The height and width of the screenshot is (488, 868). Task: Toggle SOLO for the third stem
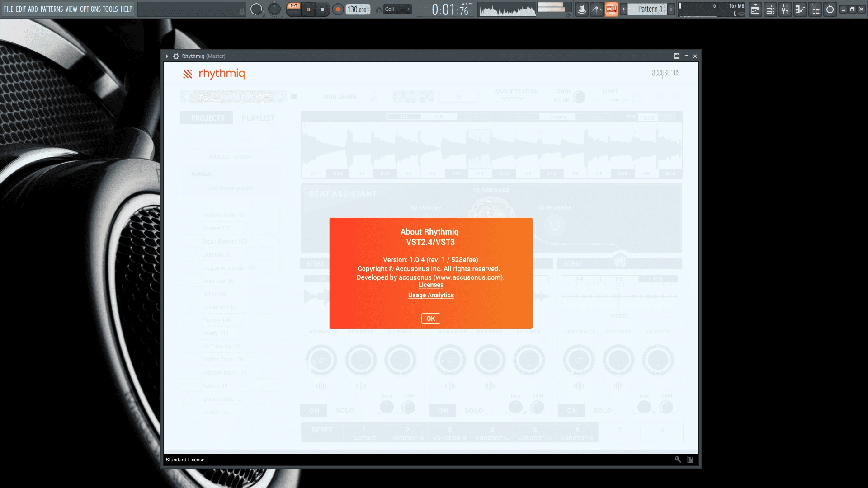(602, 411)
